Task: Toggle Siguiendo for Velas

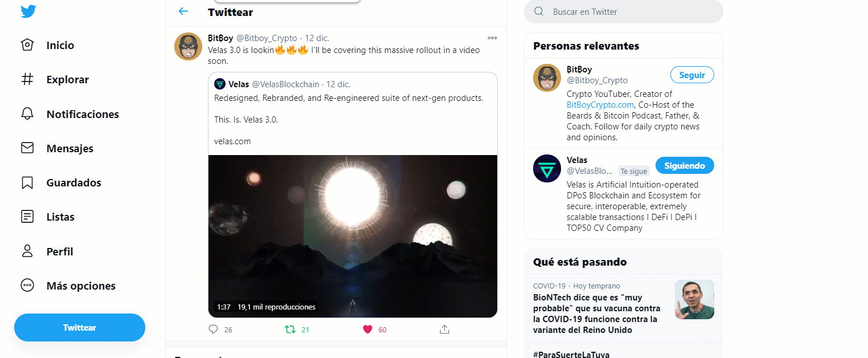Action: pyautogui.click(x=685, y=165)
